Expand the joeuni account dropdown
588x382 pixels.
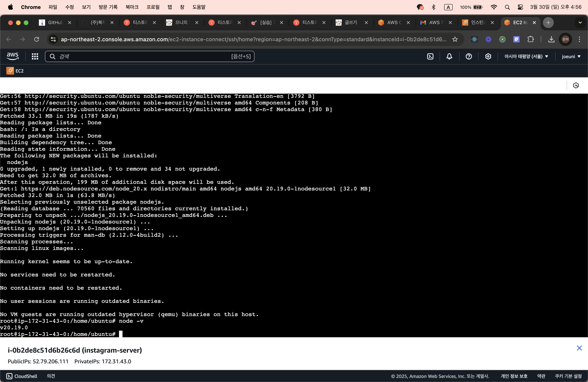click(x=571, y=56)
